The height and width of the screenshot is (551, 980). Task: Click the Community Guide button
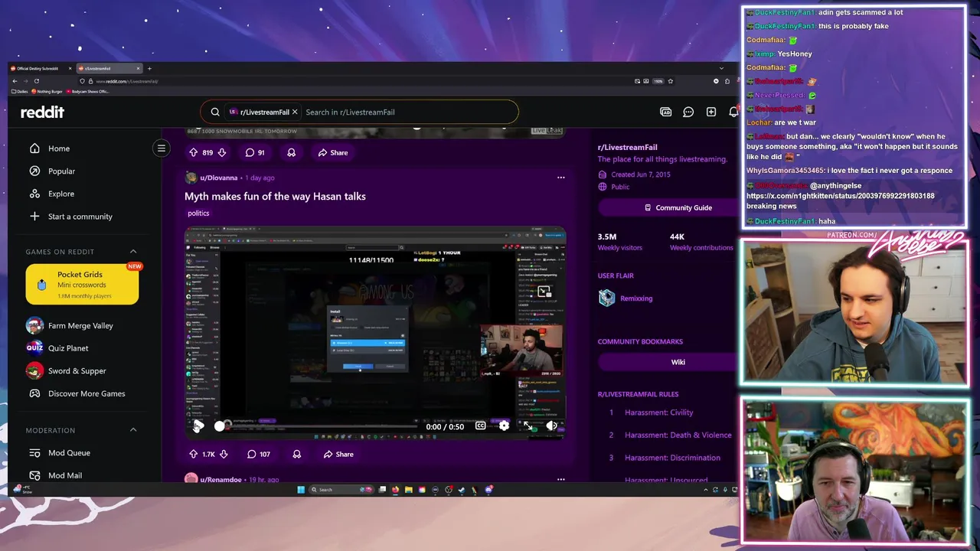point(678,207)
